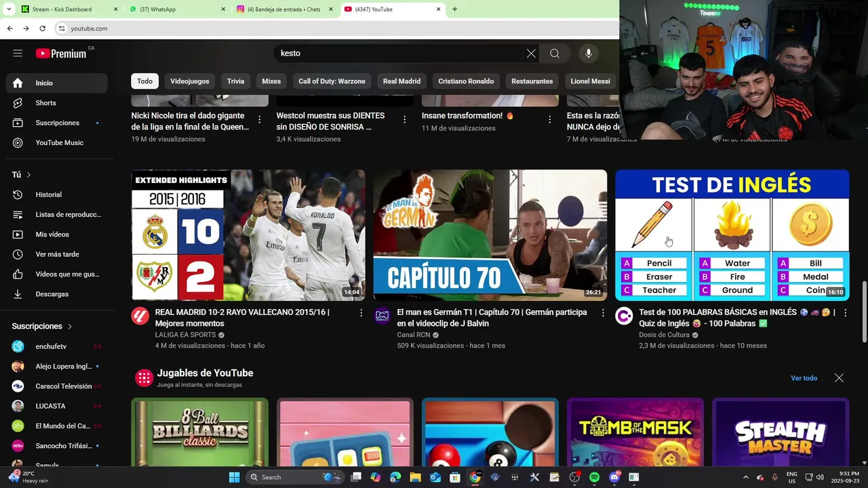This screenshot has width=868, height=488.
Task: Open the LALIGA EA SPORTS channel avatar
Action: pyautogui.click(x=140, y=316)
